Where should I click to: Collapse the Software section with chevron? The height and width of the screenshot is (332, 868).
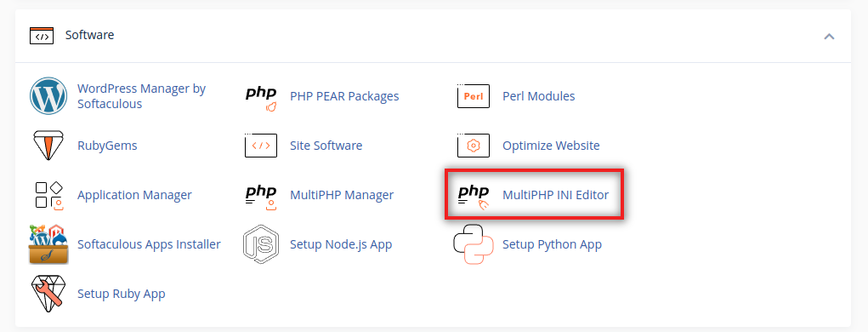[829, 37]
